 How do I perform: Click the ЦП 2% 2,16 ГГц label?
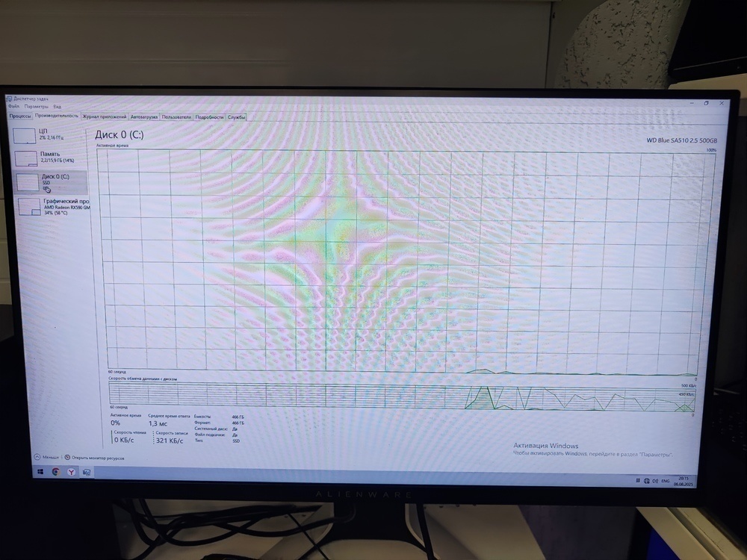(x=51, y=134)
